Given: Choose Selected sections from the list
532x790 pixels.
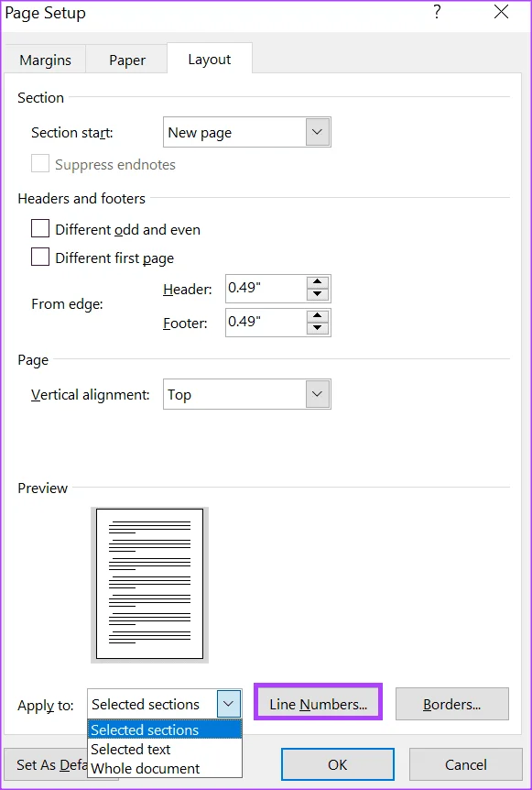Looking at the screenshot, I should point(165,730).
